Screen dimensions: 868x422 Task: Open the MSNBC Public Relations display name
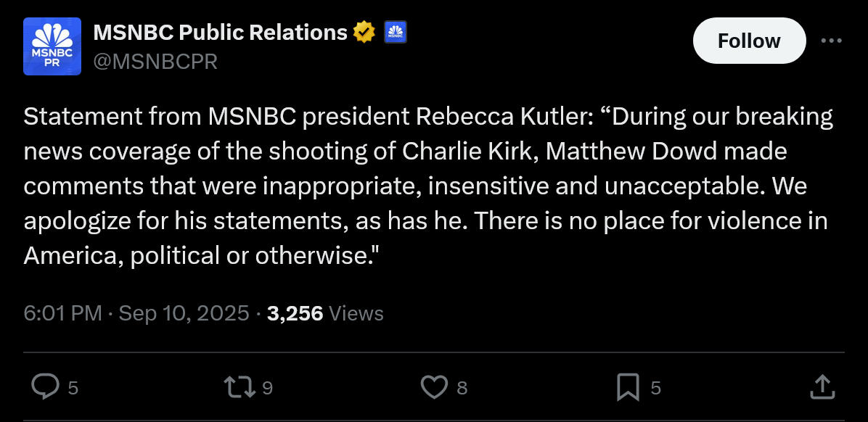tap(220, 32)
